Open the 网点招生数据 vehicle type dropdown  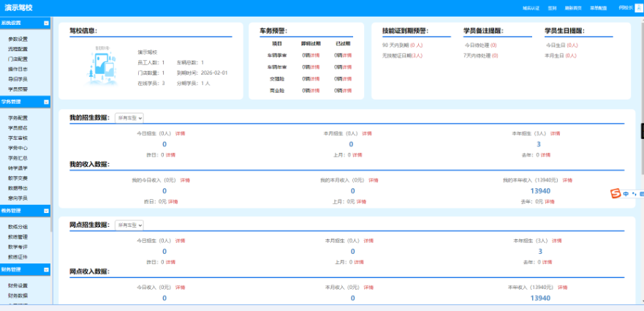[x=129, y=225]
